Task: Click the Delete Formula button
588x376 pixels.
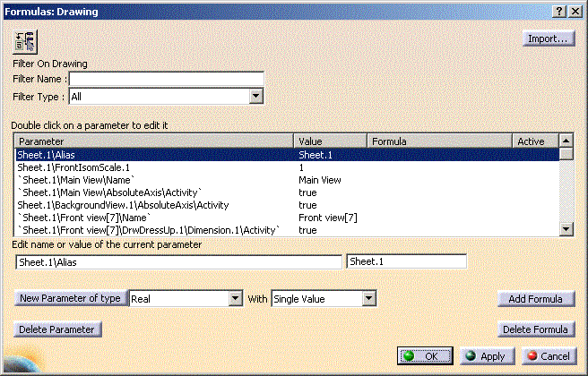Action: tap(535, 329)
